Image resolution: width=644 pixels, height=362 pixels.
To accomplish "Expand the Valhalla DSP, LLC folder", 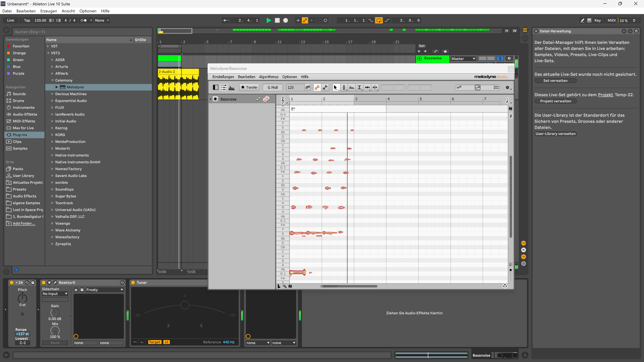I will (52, 217).
